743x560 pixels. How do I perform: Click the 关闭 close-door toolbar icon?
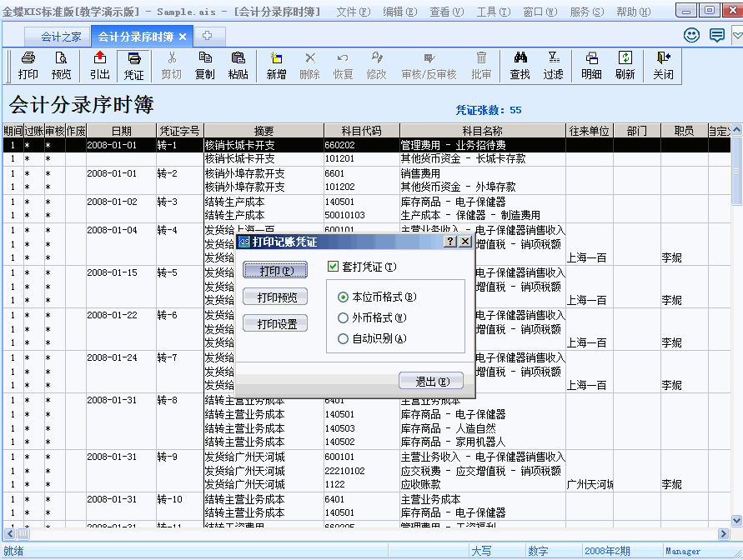(x=663, y=66)
